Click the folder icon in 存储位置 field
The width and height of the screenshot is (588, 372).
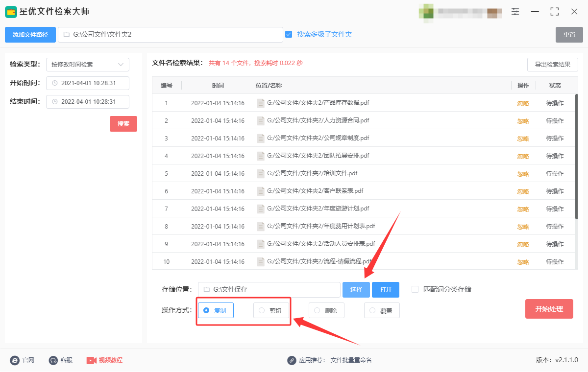coord(206,290)
